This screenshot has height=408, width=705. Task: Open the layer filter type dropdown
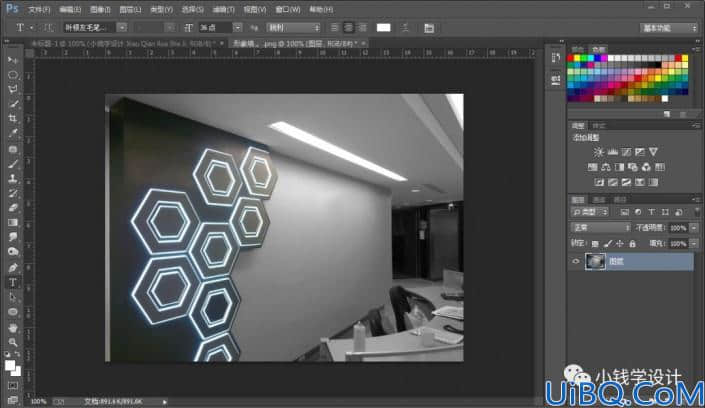[x=590, y=212]
